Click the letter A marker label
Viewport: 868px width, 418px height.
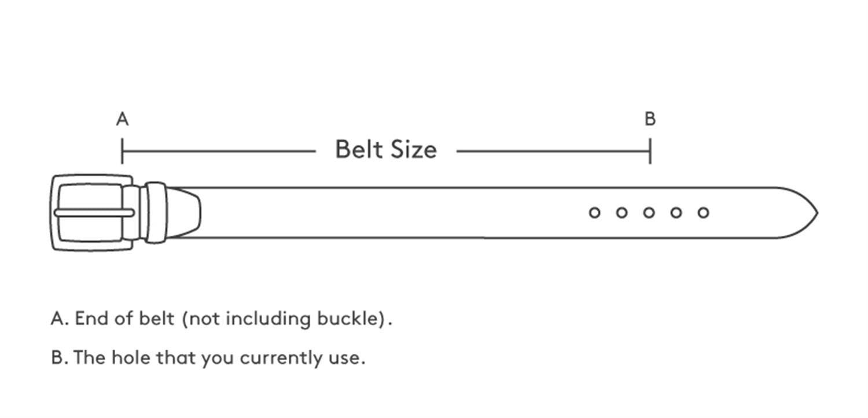click(x=122, y=119)
